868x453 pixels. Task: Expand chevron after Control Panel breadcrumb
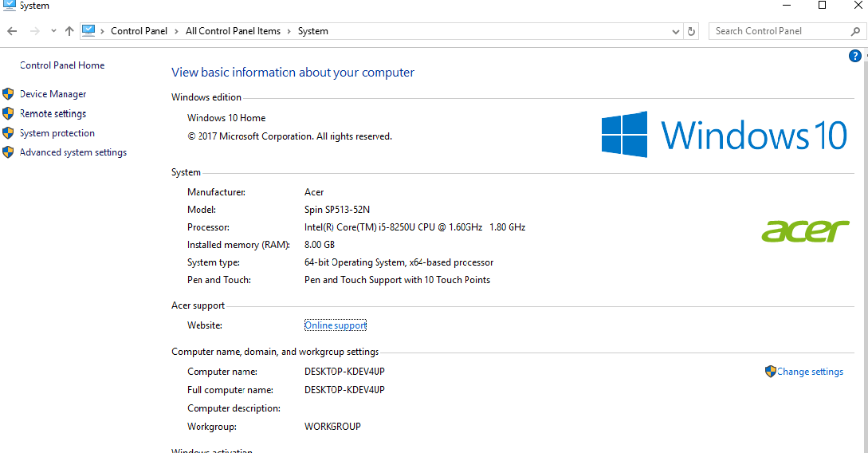(177, 31)
